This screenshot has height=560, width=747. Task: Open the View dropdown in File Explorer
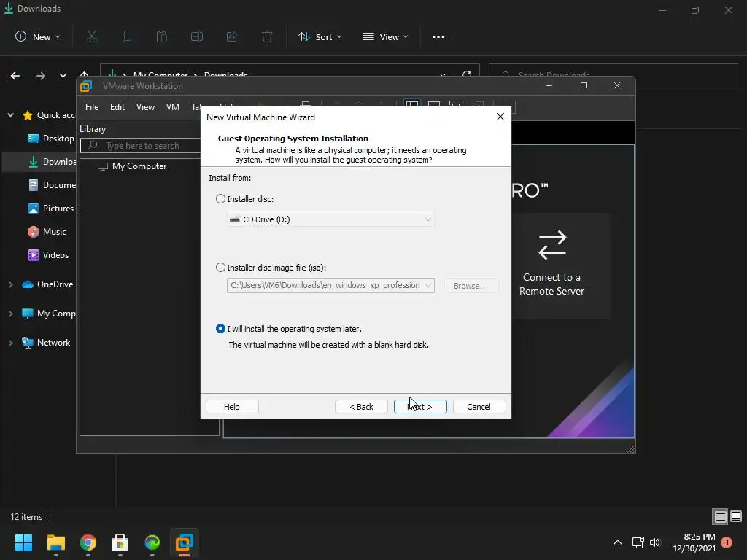[385, 36]
